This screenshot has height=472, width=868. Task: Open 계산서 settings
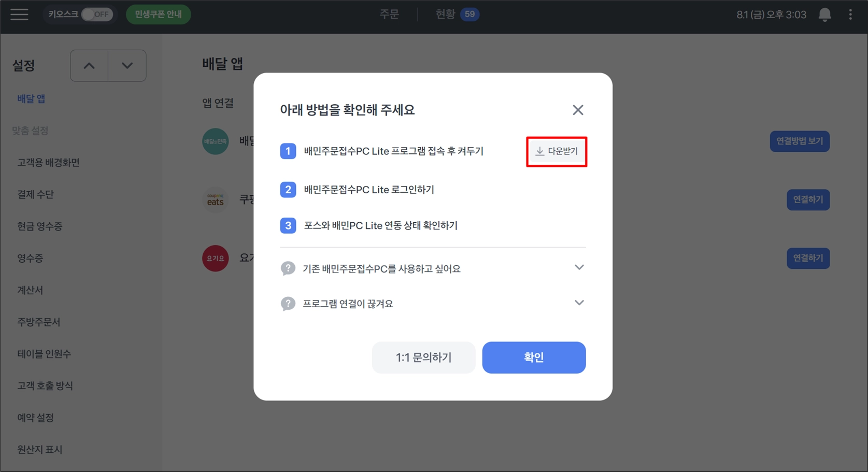(x=30, y=290)
